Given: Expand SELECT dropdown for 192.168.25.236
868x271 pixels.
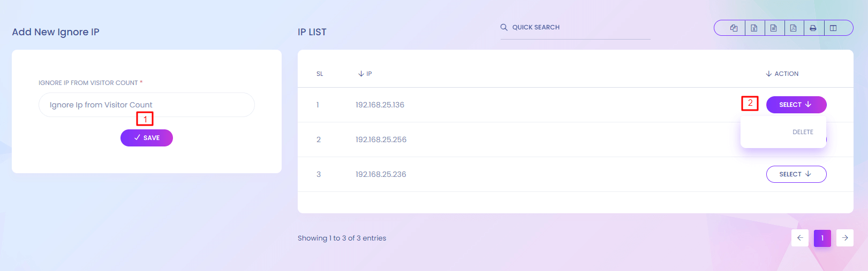Looking at the screenshot, I should tap(796, 174).
